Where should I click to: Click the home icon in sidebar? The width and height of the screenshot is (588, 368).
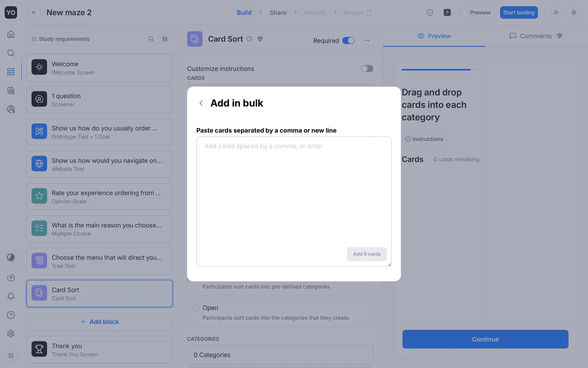tap(11, 34)
